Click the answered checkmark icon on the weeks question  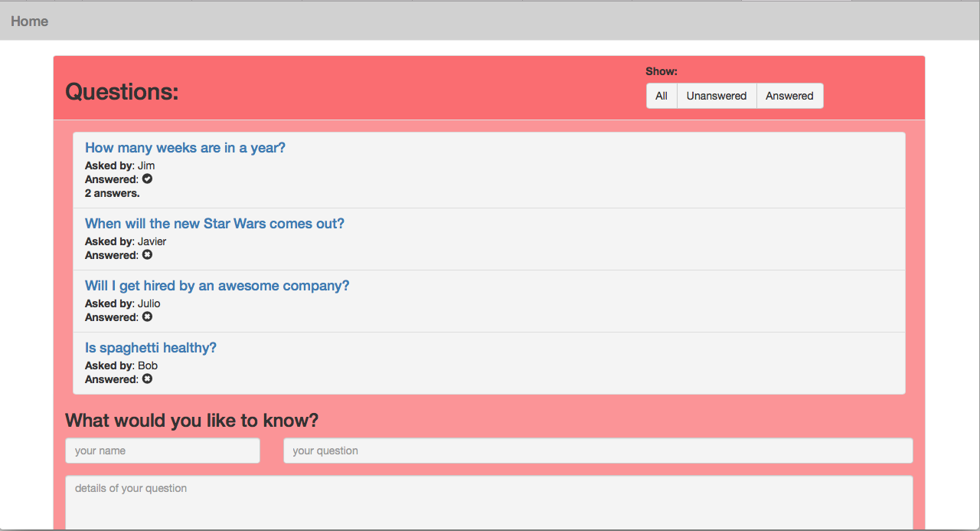click(148, 179)
